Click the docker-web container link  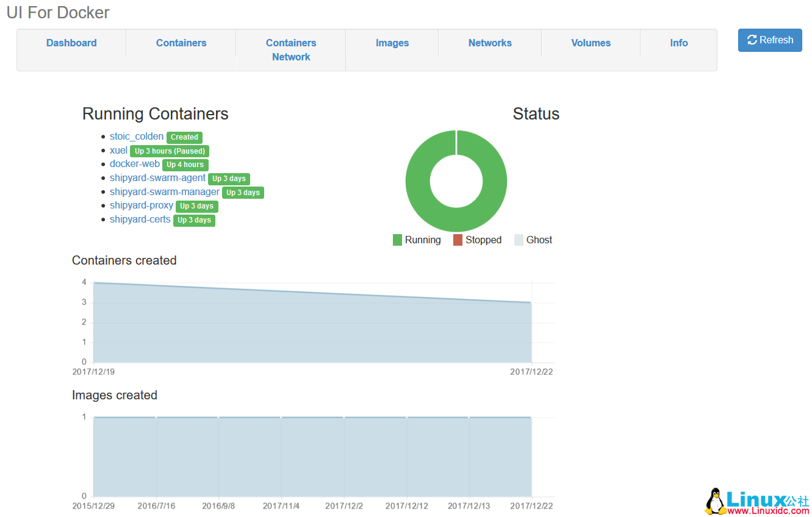pos(135,164)
